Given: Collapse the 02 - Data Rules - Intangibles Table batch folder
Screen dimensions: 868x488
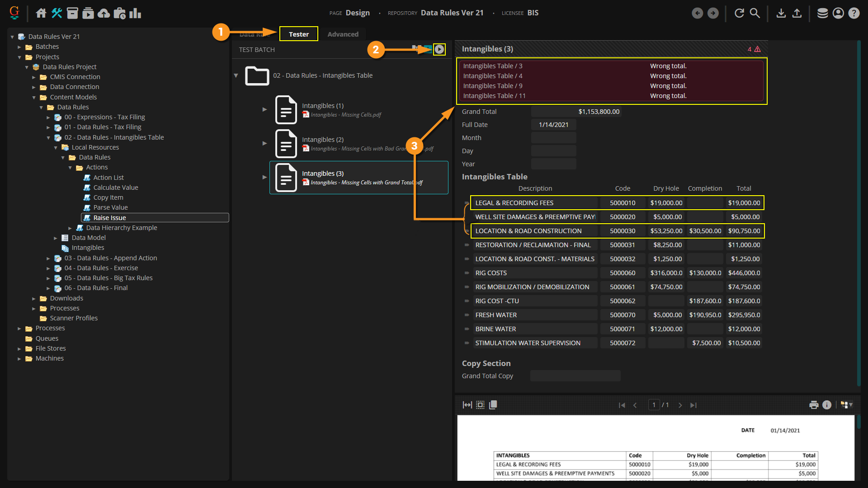Looking at the screenshot, I should click(x=236, y=75).
